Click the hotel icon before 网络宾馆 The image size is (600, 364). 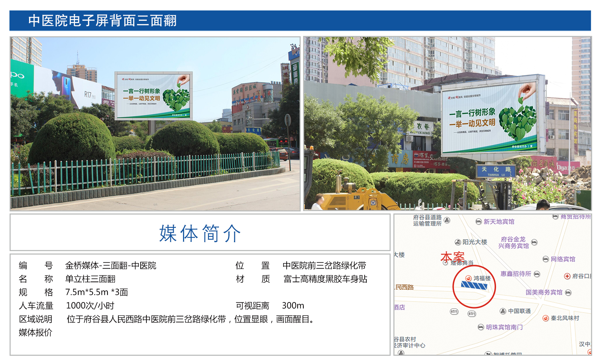[x=546, y=259]
